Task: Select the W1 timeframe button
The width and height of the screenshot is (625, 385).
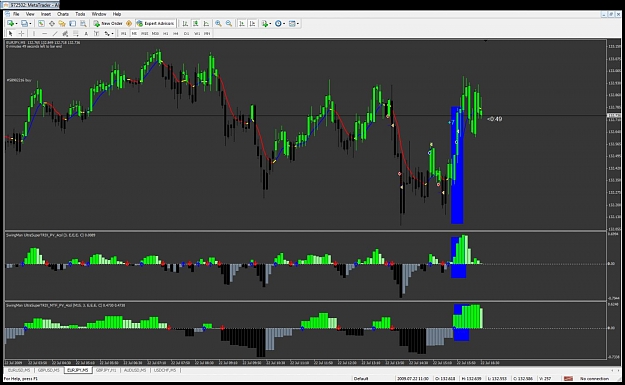Action: (197, 33)
